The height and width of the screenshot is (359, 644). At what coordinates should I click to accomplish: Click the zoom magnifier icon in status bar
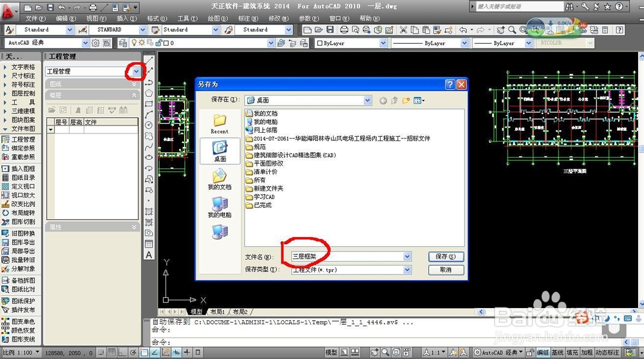pyautogui.click(x=385, y=353)
